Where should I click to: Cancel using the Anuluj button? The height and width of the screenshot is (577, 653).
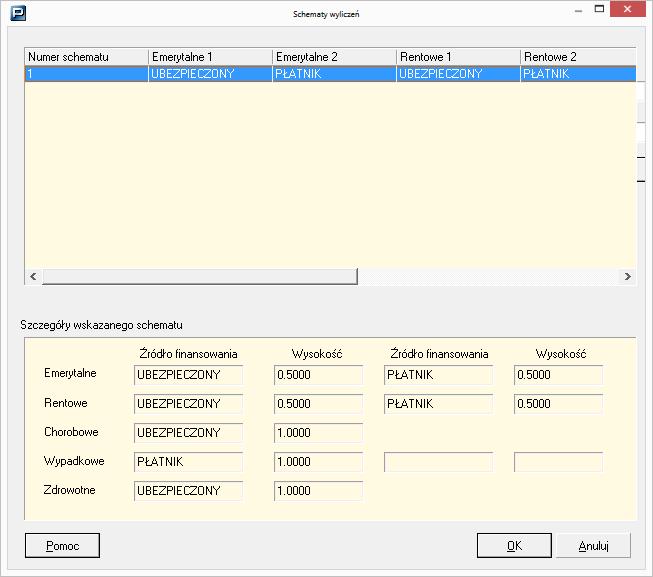593,545
